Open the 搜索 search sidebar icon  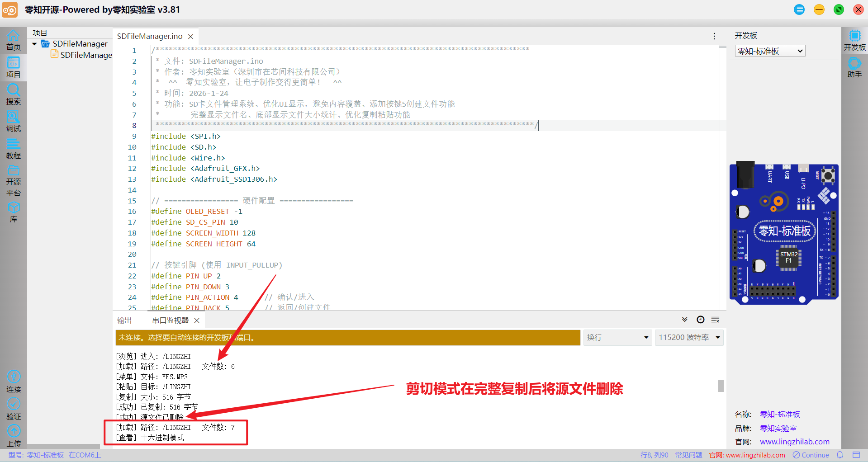[13, 94]
